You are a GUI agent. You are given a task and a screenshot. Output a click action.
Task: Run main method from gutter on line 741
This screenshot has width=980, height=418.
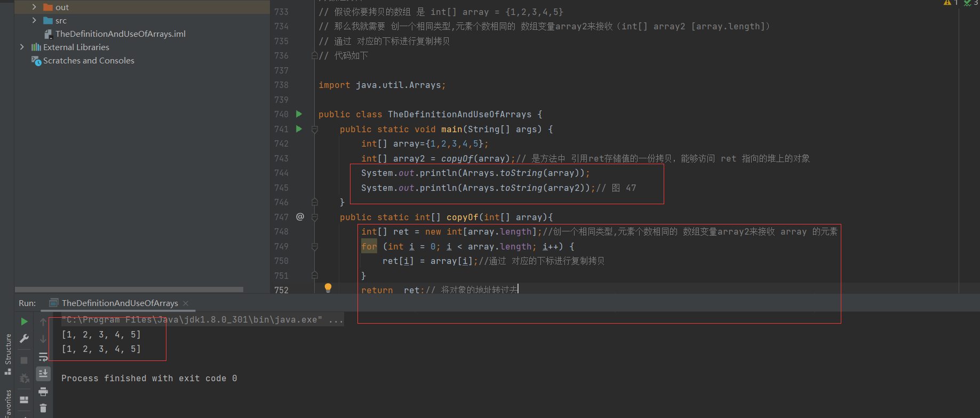tap(299, 129)
